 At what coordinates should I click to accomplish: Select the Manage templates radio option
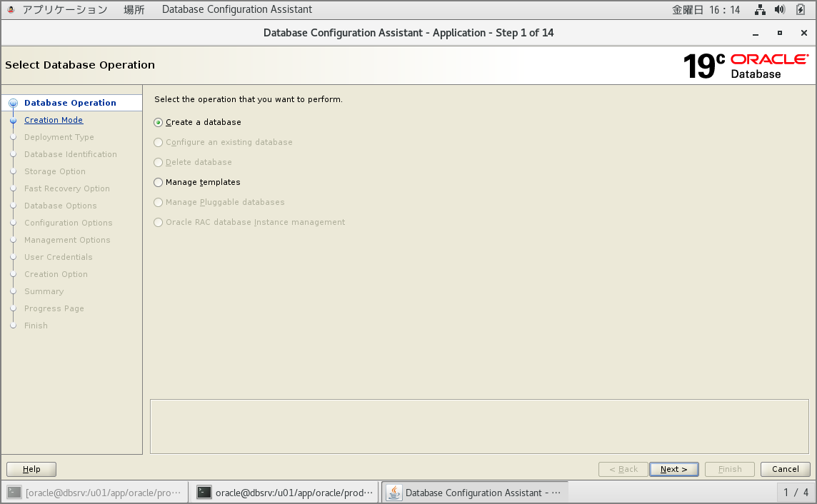coord(159,183)
